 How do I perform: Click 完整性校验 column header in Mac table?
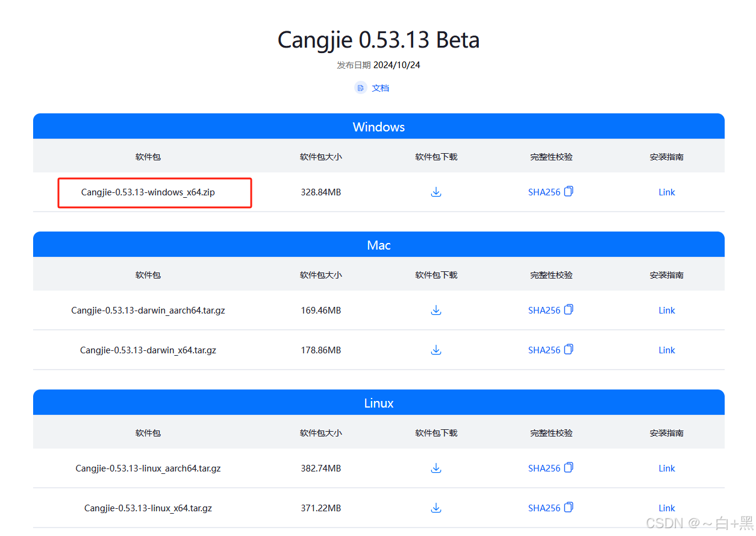click(x=551, y=275)
